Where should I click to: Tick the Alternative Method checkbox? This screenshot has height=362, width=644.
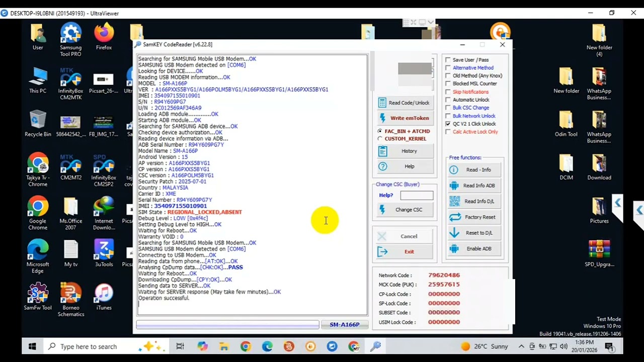[x=448, y=68]
